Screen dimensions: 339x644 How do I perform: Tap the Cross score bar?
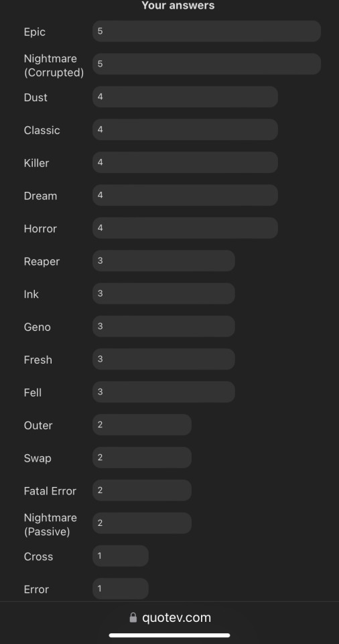[121, 556]
